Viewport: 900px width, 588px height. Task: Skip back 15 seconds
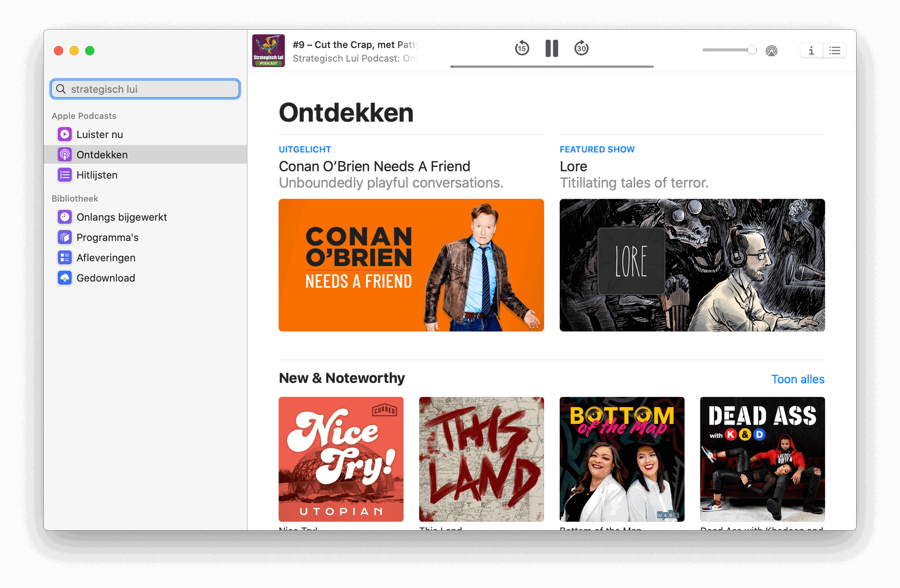pyautogui.click(x=522, y=48)
